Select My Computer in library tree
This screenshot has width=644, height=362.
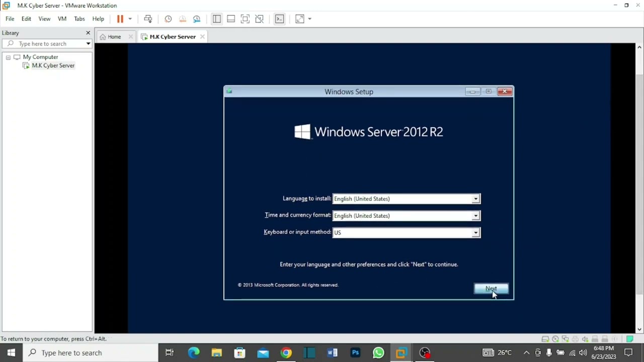click(40, 57)
